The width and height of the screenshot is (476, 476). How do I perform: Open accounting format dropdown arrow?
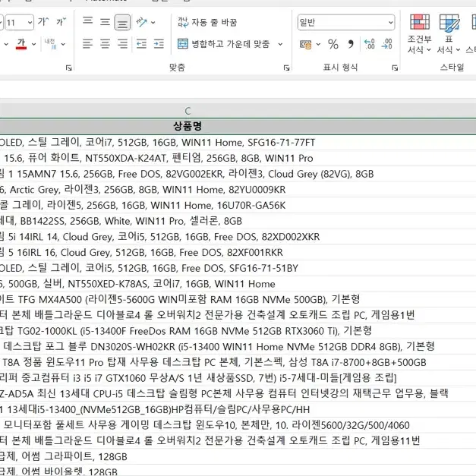tap(318, 44)
